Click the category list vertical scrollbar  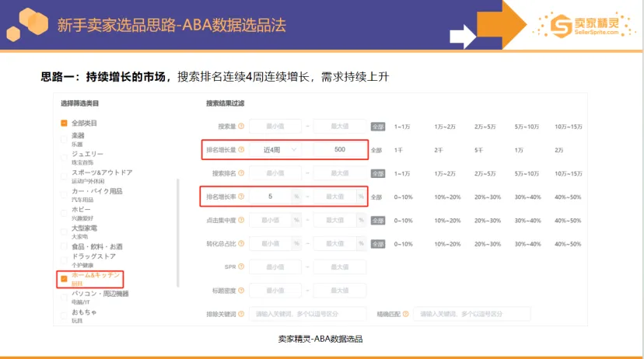(x=178, y=232)
